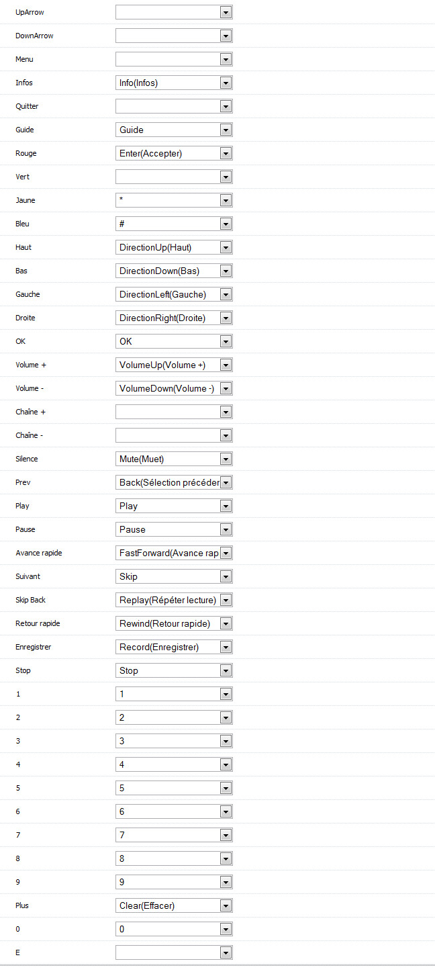
Task: Expand the Rouge dropdown set to Enter(Accepter)
Action: pyautogui.click(x=174, y=153)
